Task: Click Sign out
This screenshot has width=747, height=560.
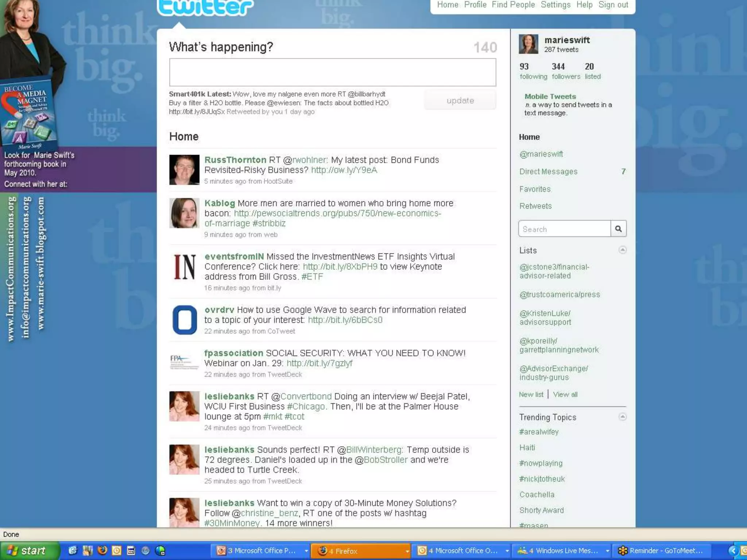Action: pyautogui.click(x=613, y=5)
